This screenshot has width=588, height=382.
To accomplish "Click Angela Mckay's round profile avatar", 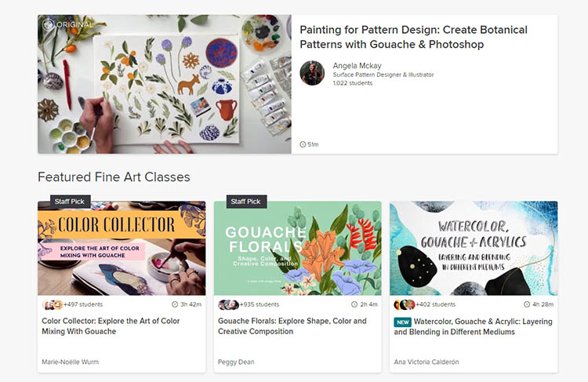I will 312,73.
